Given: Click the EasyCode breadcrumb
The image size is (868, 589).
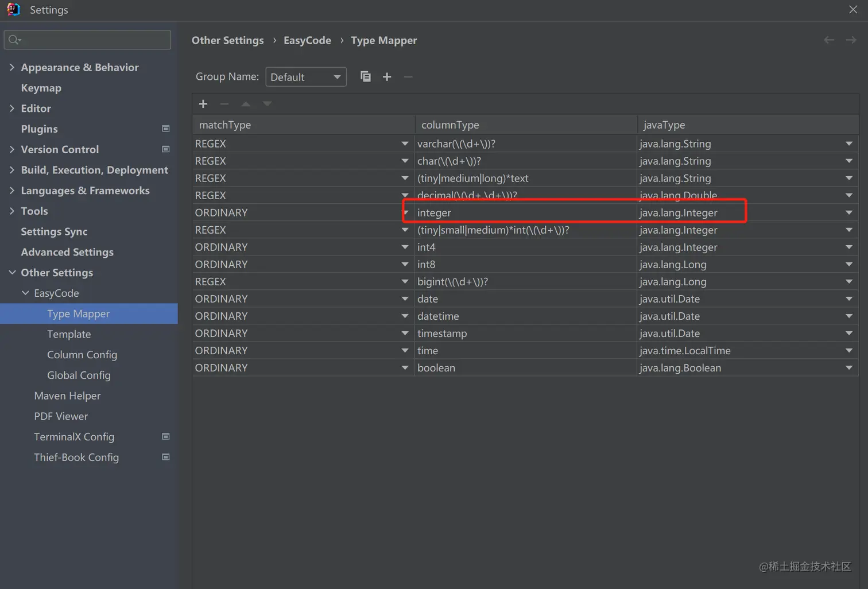Looking at the screenshot, I should click(307, 40).
